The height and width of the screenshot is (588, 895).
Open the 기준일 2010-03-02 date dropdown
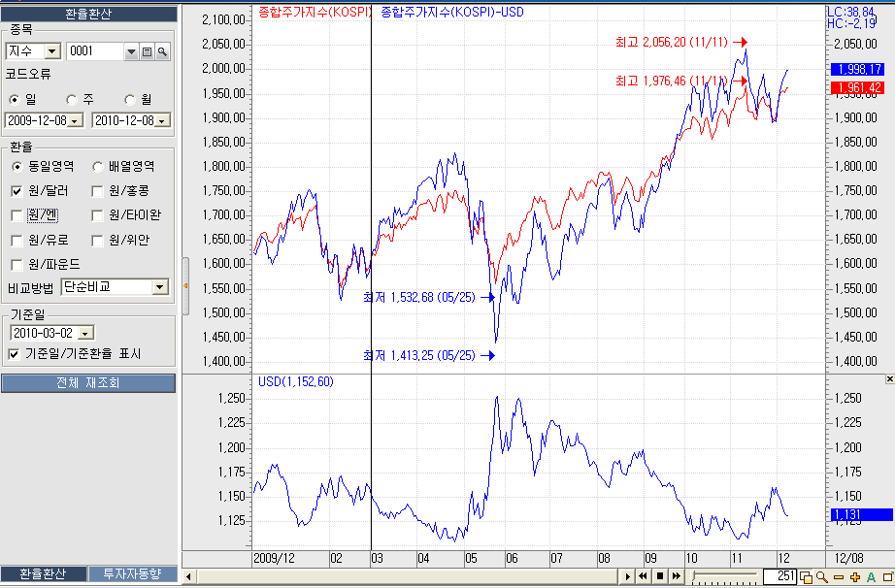pos(86,333)
